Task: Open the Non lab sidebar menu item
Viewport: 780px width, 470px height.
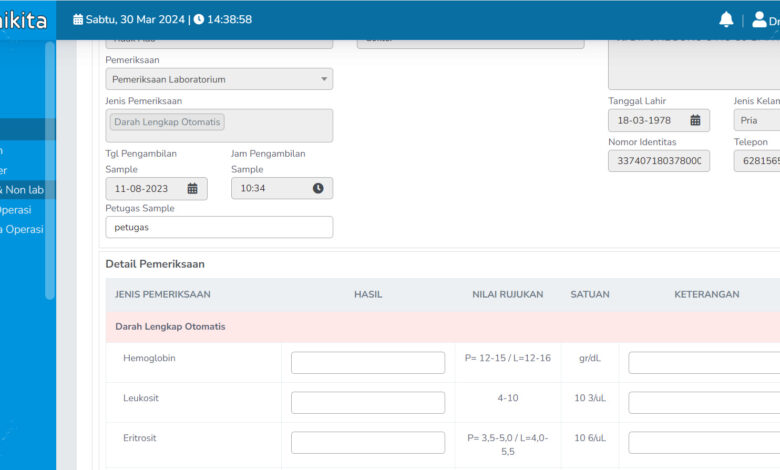Action: (x=22, y=189)
